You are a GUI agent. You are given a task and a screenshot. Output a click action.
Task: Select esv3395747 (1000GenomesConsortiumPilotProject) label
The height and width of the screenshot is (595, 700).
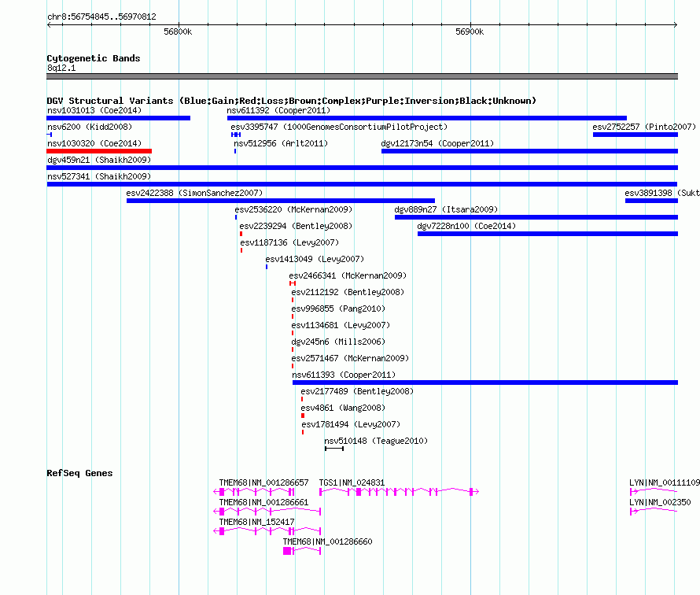coord(339,127)
